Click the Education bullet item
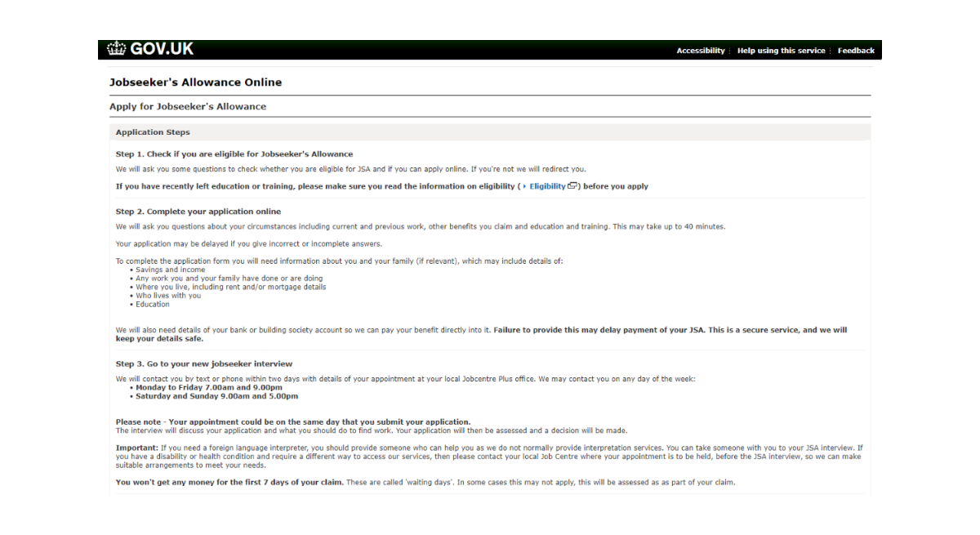 152,305
